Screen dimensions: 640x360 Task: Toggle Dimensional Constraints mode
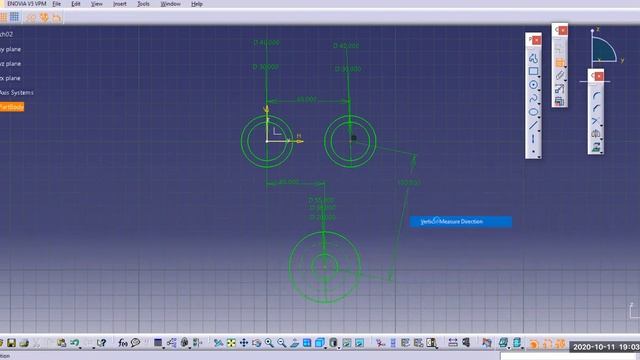coord(56,17)
